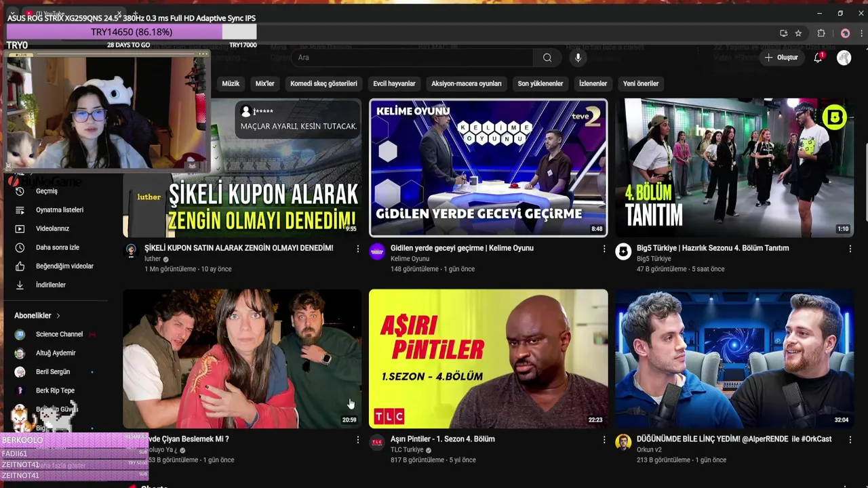Viewport: 868px width, 488px height.
Task: Click the search magnifier button
Action: click(x=547, y=58)
